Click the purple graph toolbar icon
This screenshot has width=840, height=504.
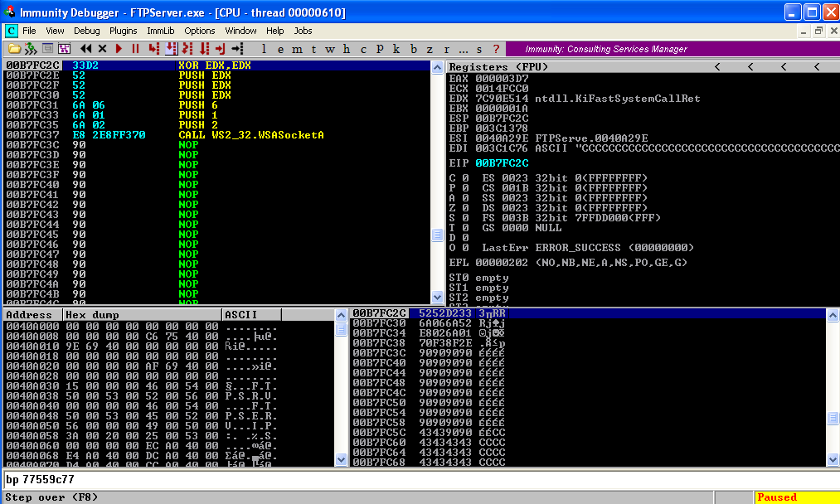[65, 49]
